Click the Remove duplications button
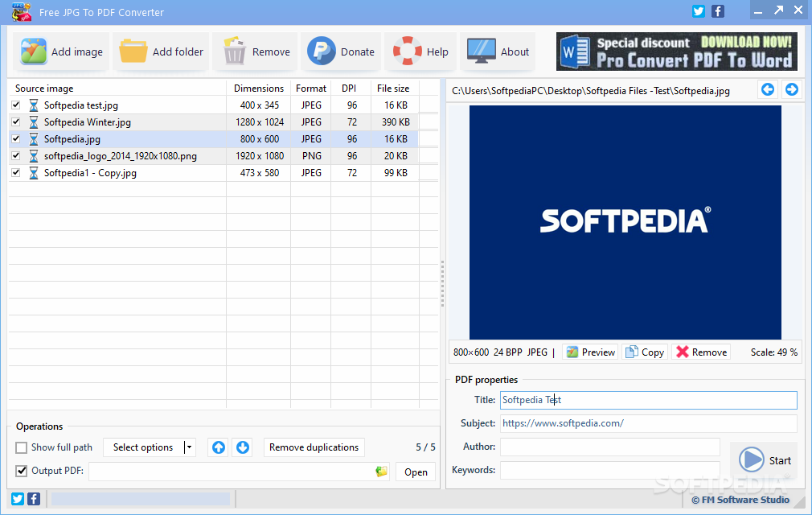Image resolution: width=812 pixels, height=515 pixels. (x=314, y=447)
